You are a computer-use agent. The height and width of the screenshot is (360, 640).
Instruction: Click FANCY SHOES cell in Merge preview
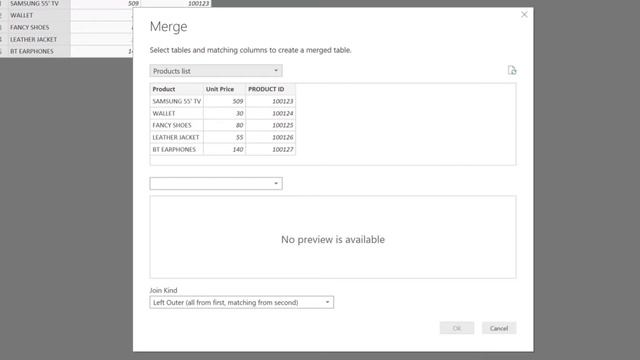(177, 125)
